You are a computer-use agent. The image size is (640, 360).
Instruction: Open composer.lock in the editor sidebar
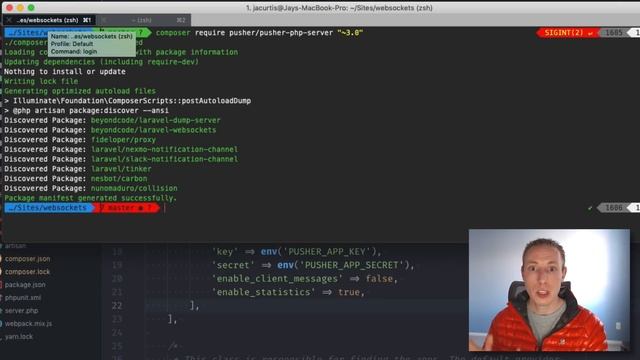(27, 271)
